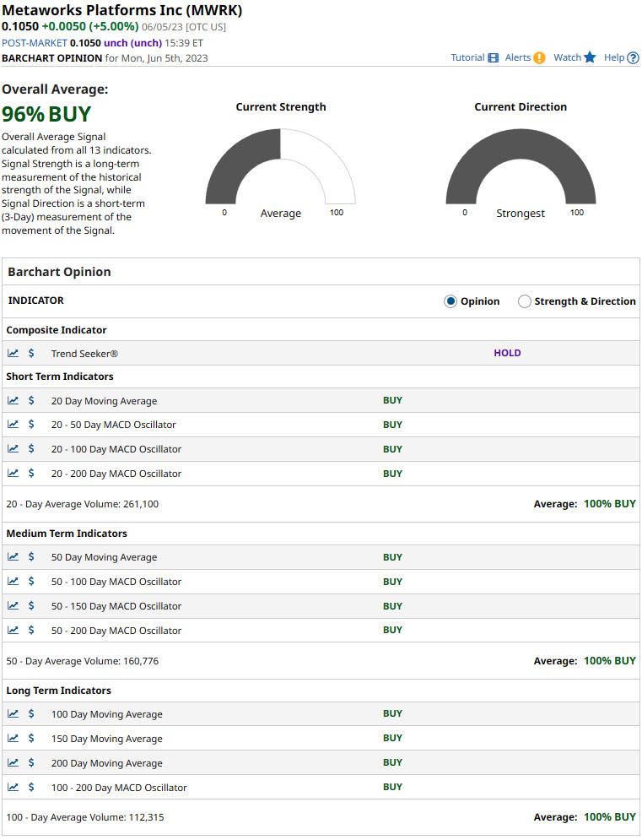Open the 20 - 50 Day MACD Oscillator link

tap(113, 425)
